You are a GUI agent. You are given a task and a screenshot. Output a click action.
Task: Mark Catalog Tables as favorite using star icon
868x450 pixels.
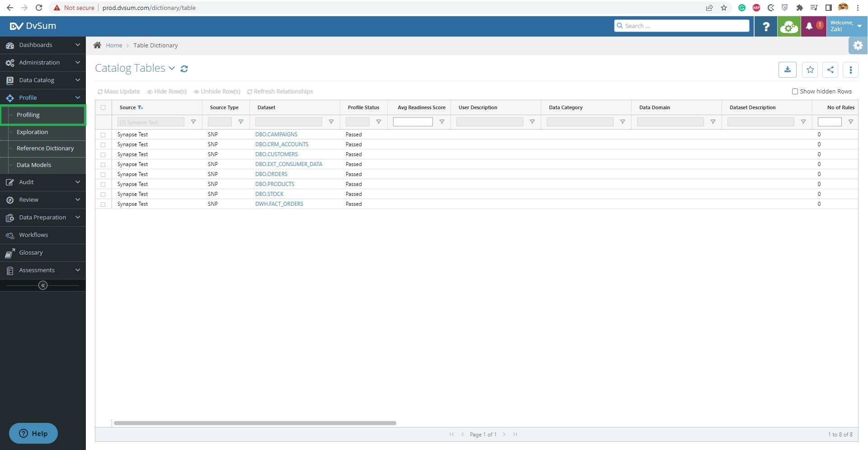tap(810, 70)
